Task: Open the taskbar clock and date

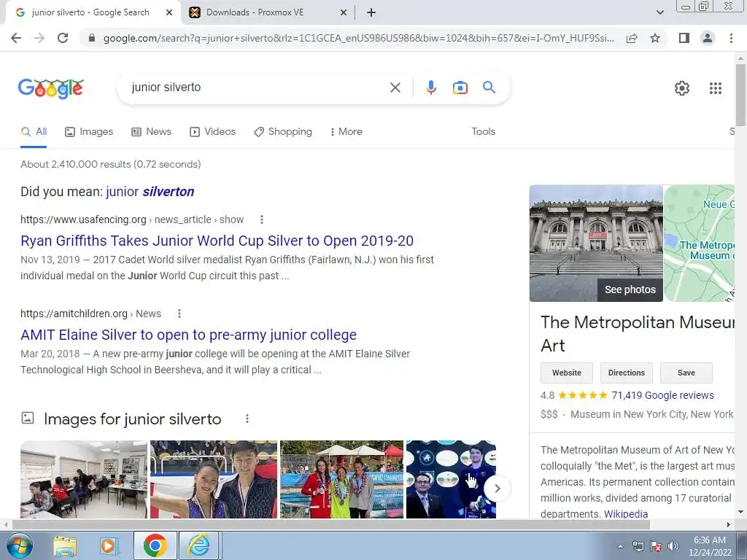Action: click(710, 546)
